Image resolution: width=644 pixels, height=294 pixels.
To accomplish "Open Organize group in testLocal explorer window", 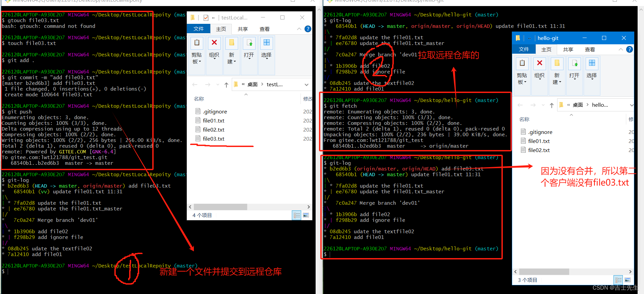I will (214, 55).
